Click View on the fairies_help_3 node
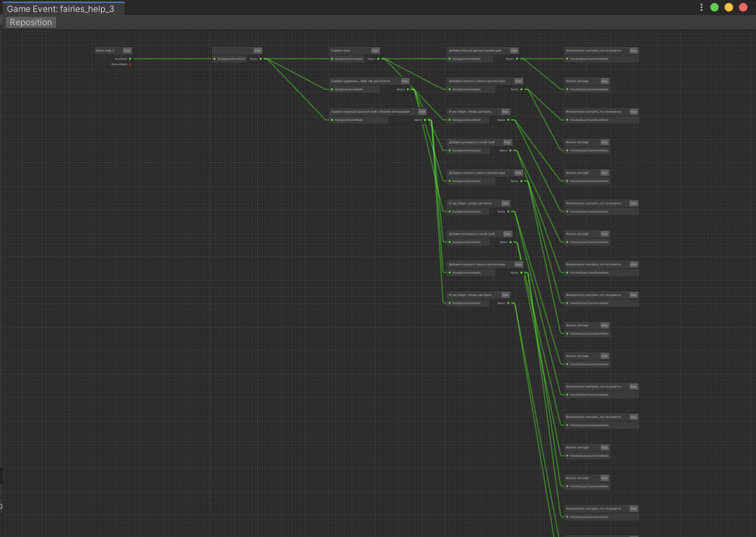Screen dimensions: 756x537 coord(127,50)
